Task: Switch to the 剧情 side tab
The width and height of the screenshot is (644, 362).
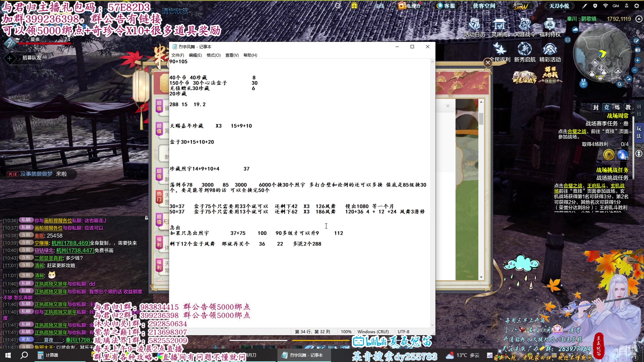Action: [639, 110]
